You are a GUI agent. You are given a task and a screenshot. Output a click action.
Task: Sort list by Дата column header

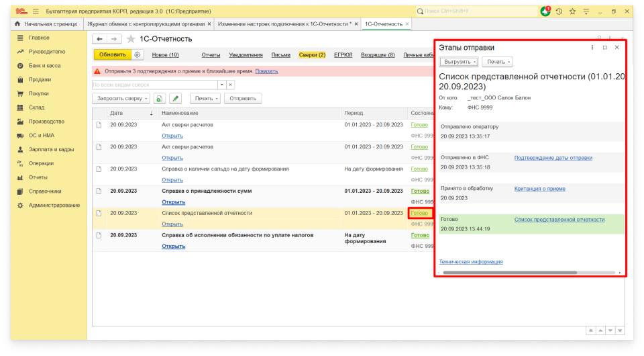point(131,113)
